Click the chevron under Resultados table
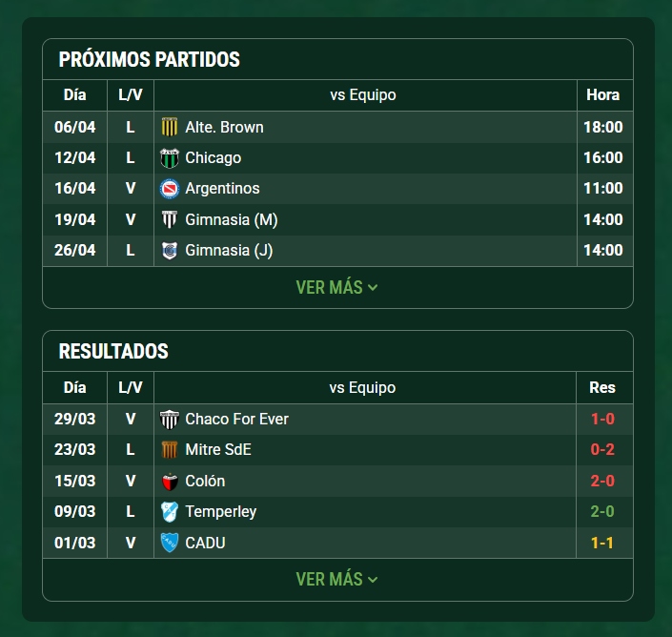Image resolution: width=672 pixels, height=637 pixels. coord(373,580)
